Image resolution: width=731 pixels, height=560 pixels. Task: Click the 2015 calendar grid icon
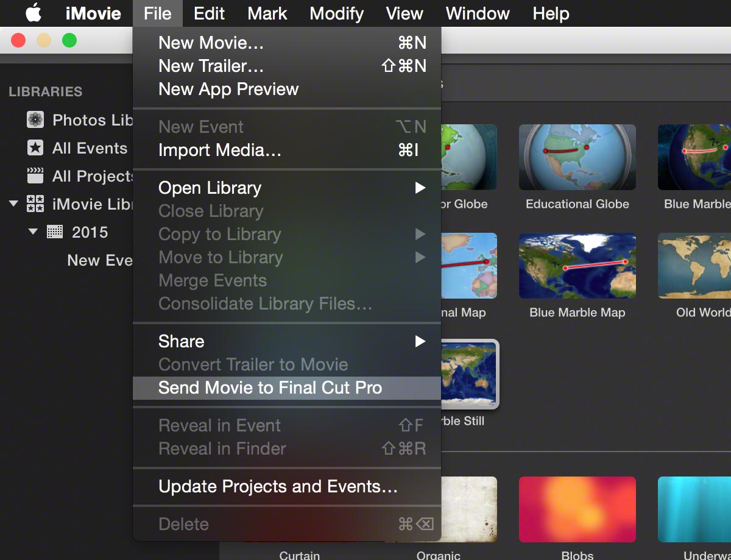tap(55, 232)
